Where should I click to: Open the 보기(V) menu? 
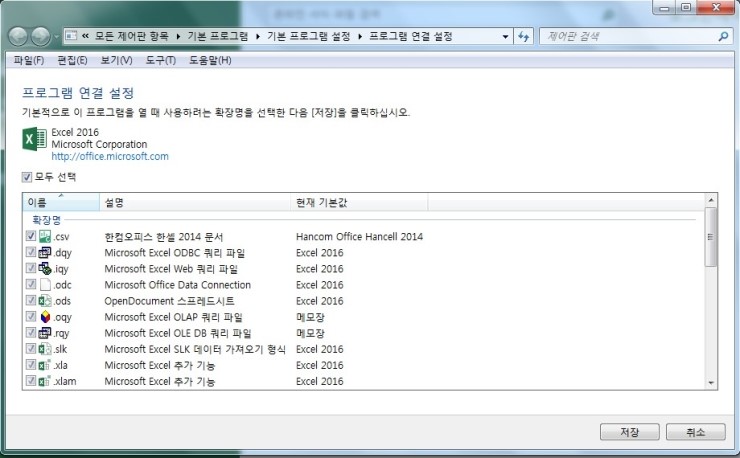tap(116, 60)
